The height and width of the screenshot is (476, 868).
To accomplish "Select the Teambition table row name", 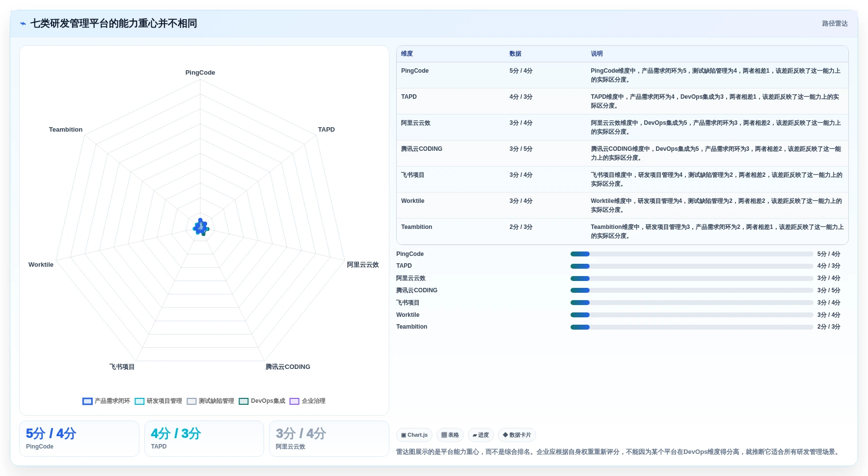I will (416, 227).
